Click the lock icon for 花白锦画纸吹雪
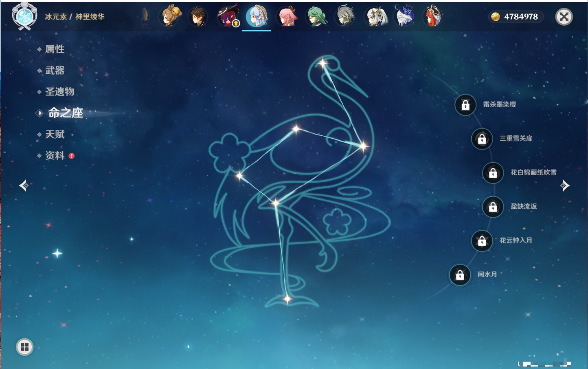 [493, 172]
